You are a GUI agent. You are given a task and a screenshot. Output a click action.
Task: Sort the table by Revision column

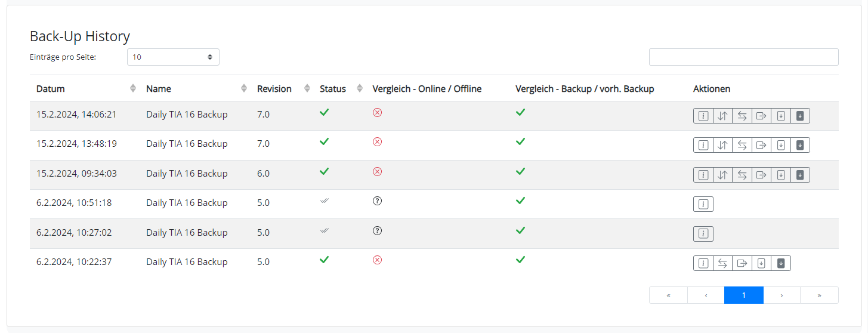click(307, 88)
